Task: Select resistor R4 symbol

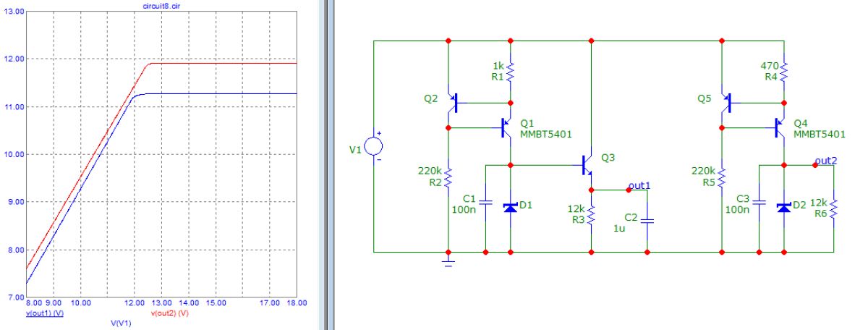Action: (x=784, y=72)
